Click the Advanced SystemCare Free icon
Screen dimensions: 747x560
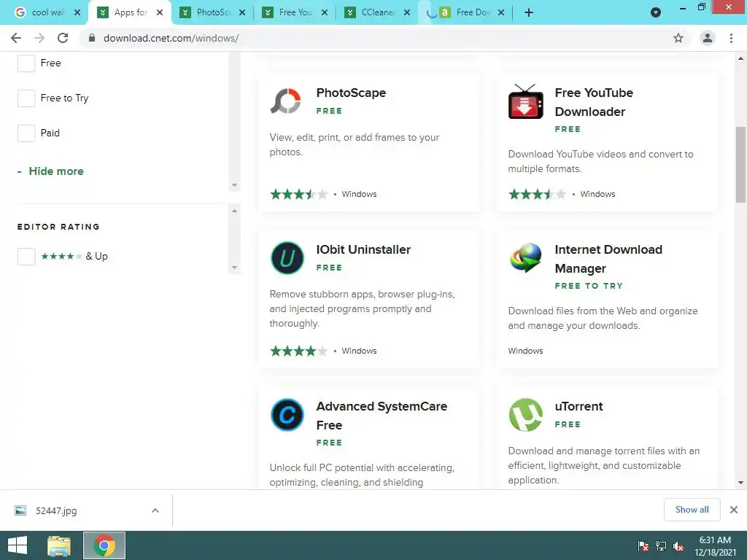click(x=287, y=414)
